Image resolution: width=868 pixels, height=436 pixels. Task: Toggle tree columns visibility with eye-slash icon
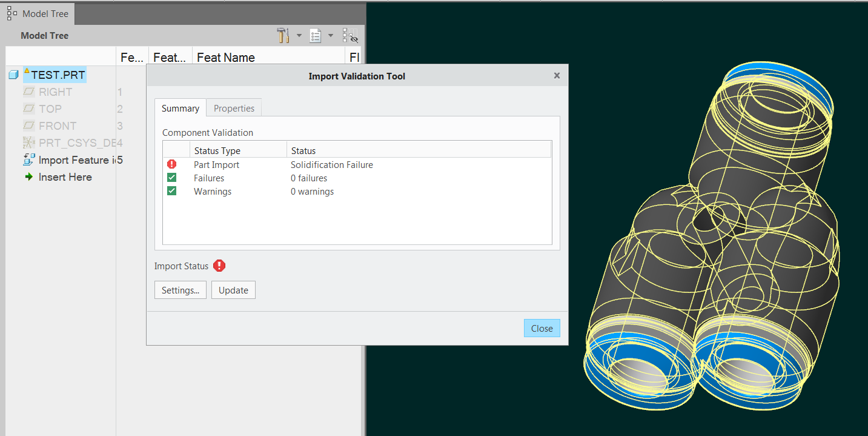point(349,35)
